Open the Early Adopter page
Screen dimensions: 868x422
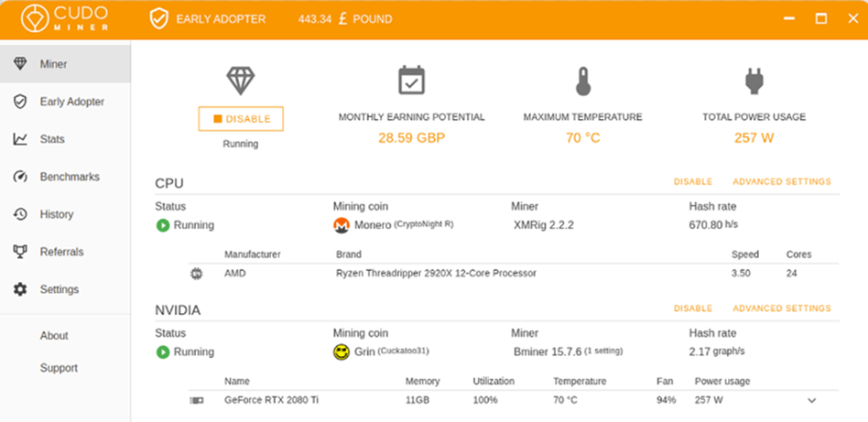point(65,102)
